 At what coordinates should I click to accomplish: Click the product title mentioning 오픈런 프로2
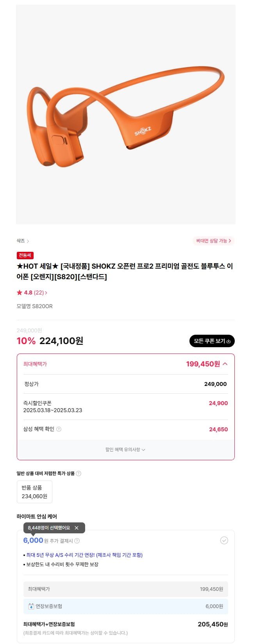pyautogui.click(x=125, y=271)
